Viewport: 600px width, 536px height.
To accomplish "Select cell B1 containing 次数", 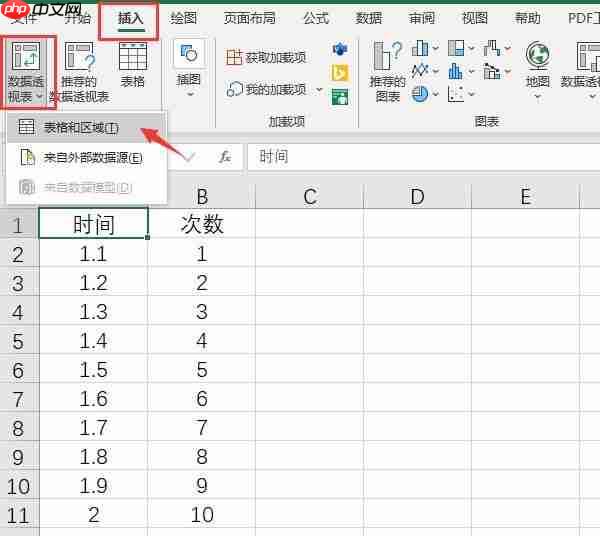I will (x=202, y=223).
